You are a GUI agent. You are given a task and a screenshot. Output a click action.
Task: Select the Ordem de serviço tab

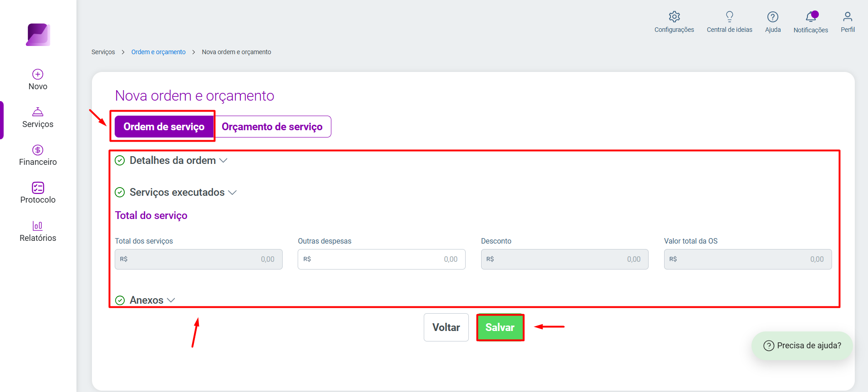point(164,127)
